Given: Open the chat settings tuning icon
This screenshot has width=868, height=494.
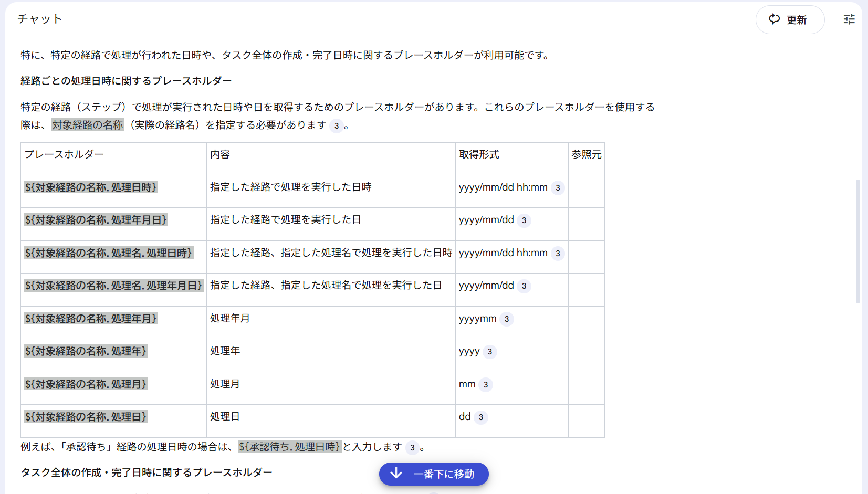Looking at the screenshot, I should 849,19.
